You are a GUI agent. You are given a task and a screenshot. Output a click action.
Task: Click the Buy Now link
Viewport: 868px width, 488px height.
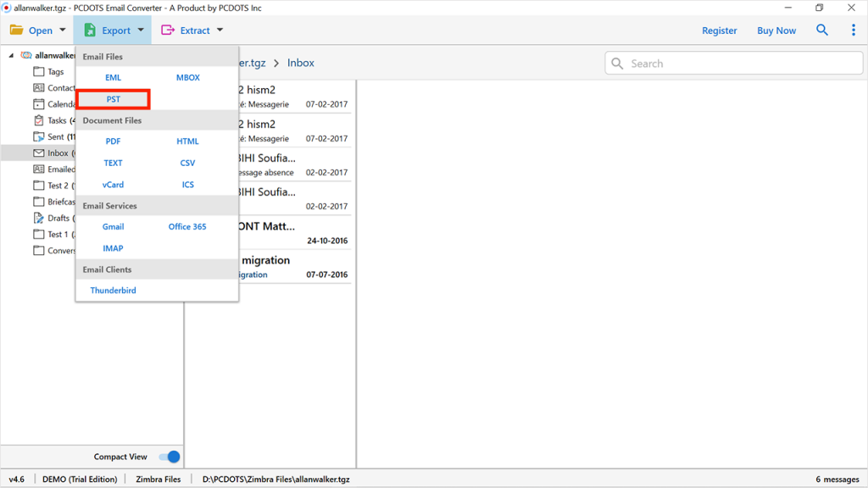(776, 30)
